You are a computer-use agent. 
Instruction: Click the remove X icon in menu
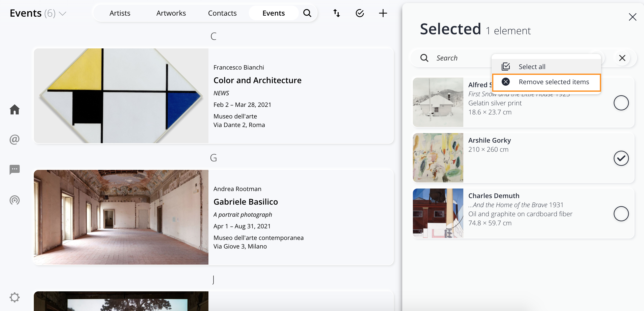click(506, 82)
